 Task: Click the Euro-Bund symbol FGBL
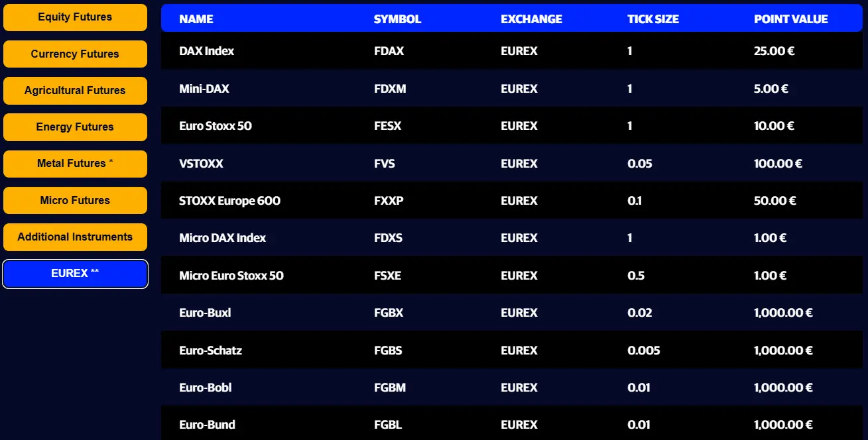point(389,425)
